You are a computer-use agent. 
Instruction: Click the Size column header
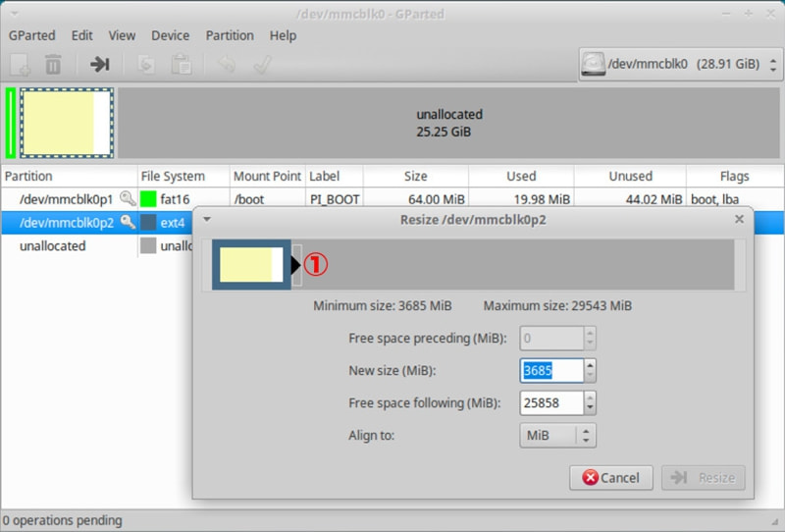point(415,176)
